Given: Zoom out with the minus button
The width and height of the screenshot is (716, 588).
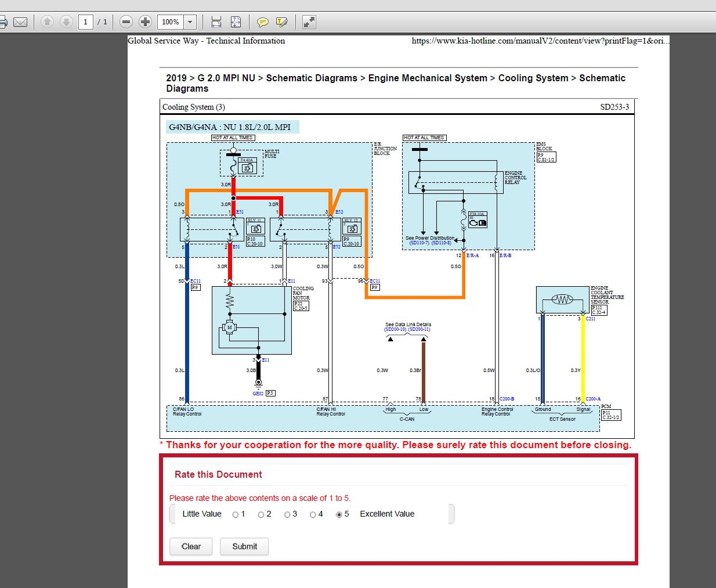Looking at the screenshot, I should [126, 22].
